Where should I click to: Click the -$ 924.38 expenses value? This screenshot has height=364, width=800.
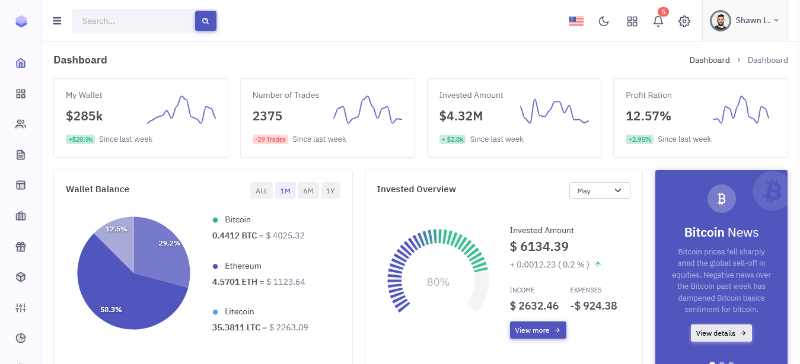click(593, 306)
